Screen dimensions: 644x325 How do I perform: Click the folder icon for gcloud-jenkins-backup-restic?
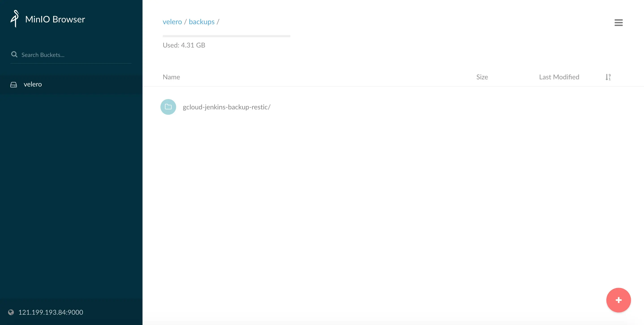(x=168, y=107)
